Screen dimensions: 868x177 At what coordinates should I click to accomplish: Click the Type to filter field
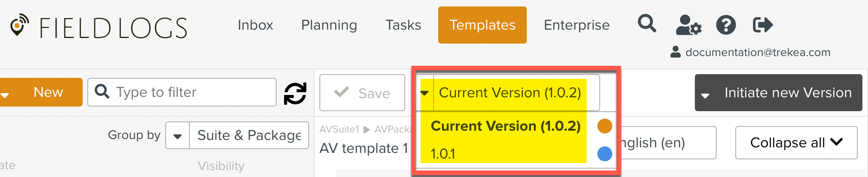(x=182, y=92)
